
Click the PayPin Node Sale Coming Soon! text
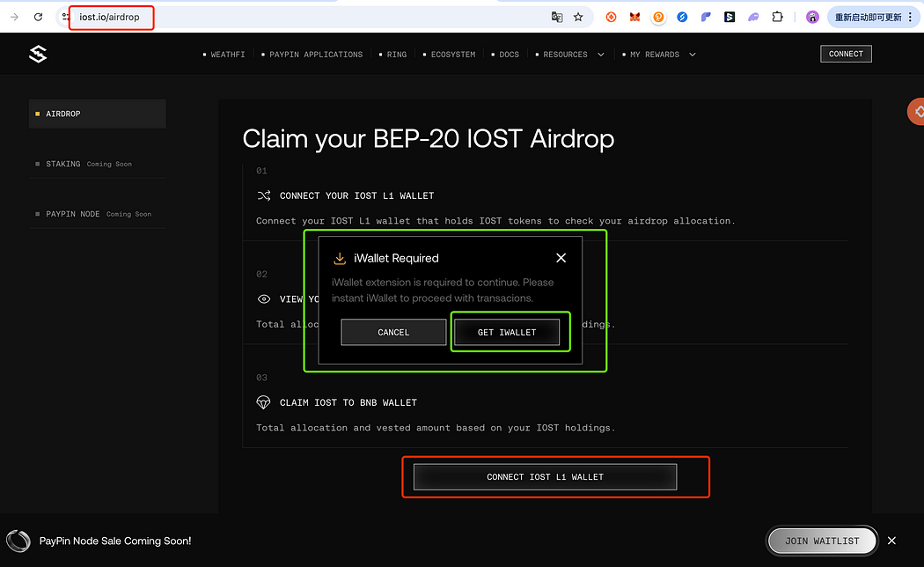click(115, 541)
